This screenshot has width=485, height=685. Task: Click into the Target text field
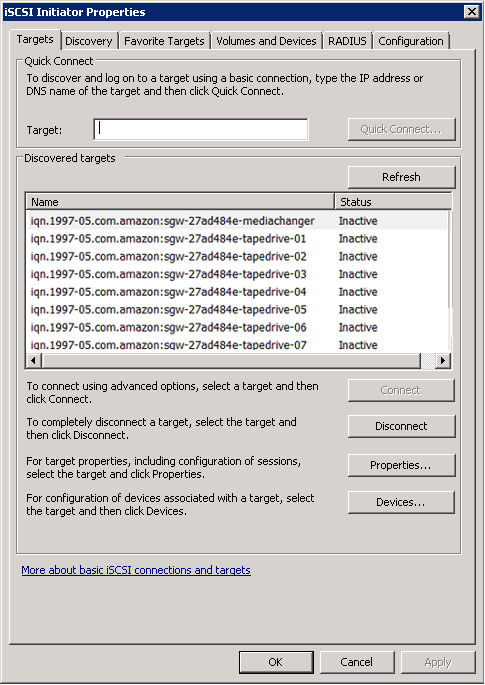[201, 129]
